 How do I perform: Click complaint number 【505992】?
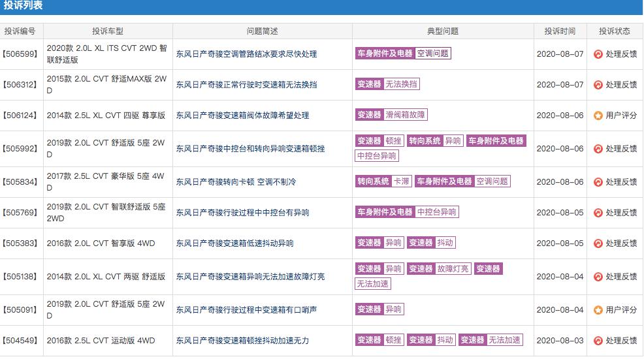(20, 149)
